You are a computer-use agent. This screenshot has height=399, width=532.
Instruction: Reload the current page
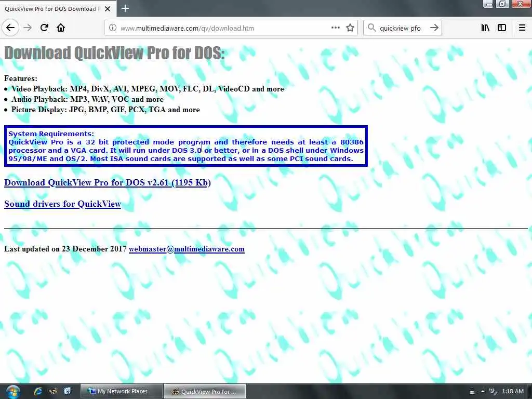44,28
